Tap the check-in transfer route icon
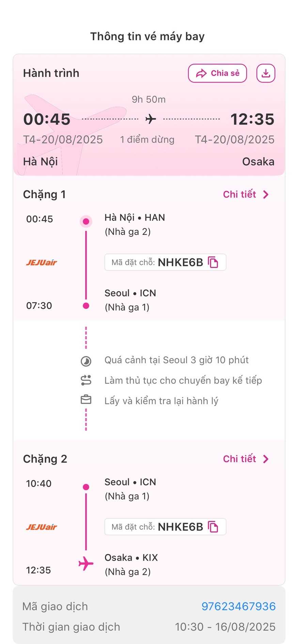Screen dimensions: 295x644 point(86,380)
